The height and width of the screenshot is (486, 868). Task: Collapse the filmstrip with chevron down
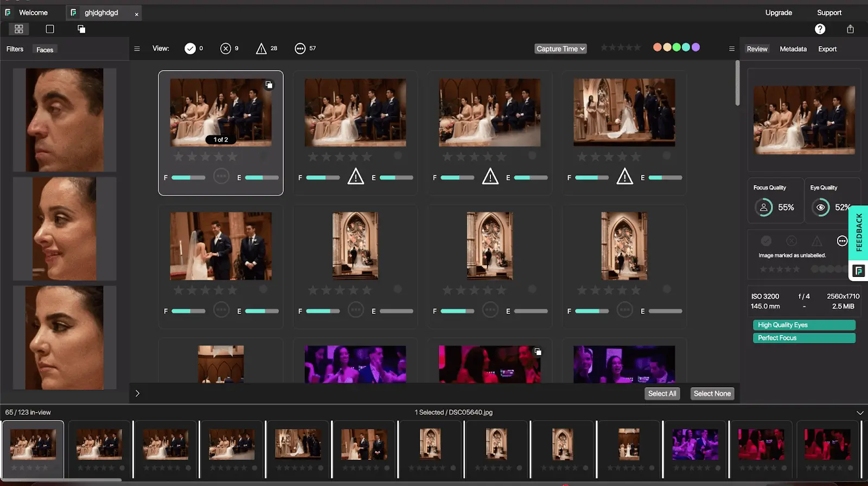click(x=859, y=413)
